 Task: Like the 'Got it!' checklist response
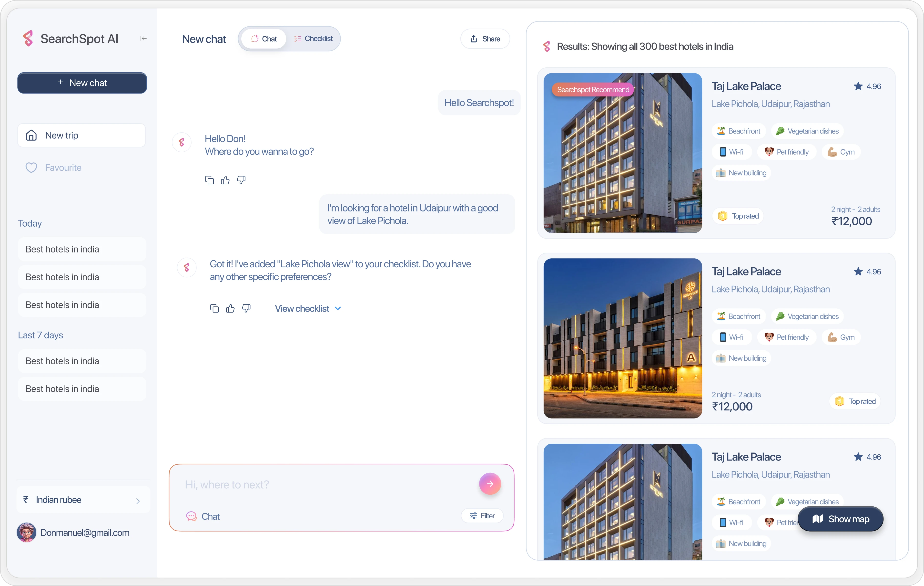pyautogui.click(x=230, y=308)
